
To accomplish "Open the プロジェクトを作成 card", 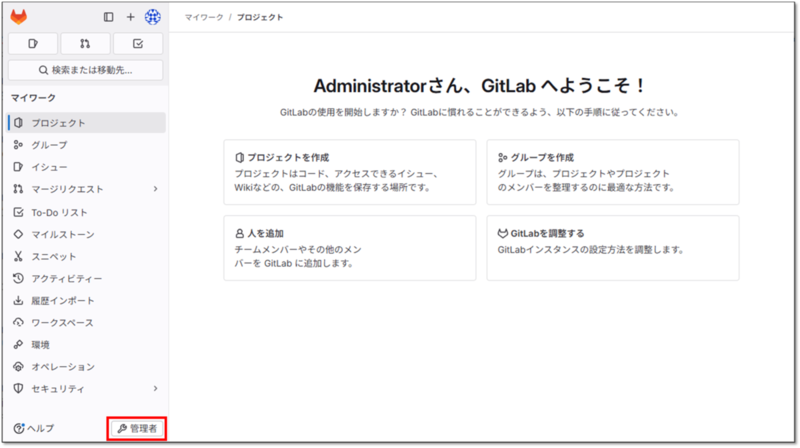I will (350, 172).
